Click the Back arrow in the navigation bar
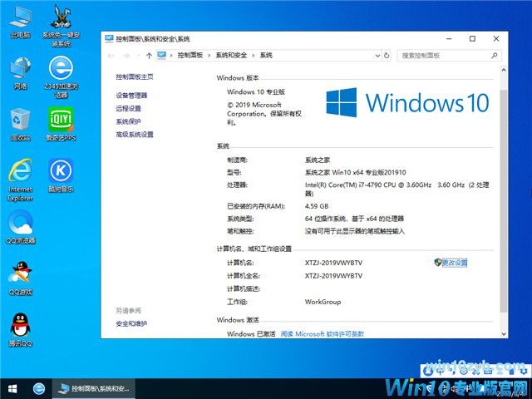Viewport: 532px width, 399px height. pyautogui.click(x=111, y=56)
